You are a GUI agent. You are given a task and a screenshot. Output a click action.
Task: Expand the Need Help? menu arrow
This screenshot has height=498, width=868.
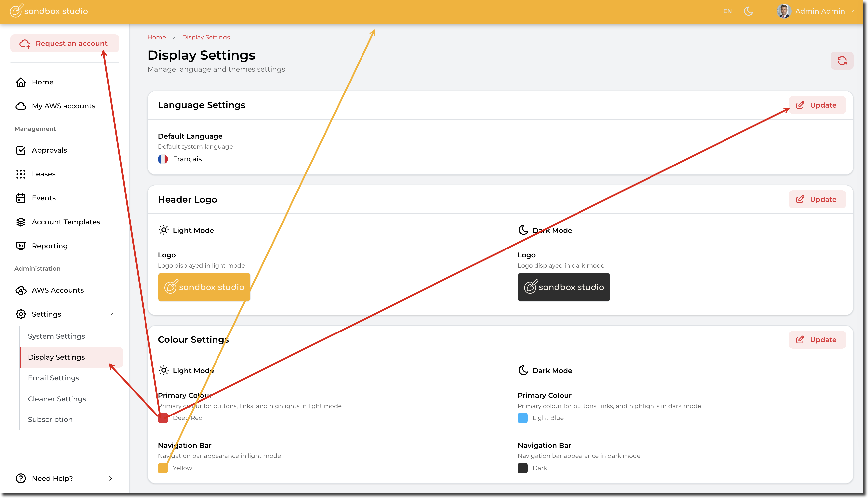(110, 478)
